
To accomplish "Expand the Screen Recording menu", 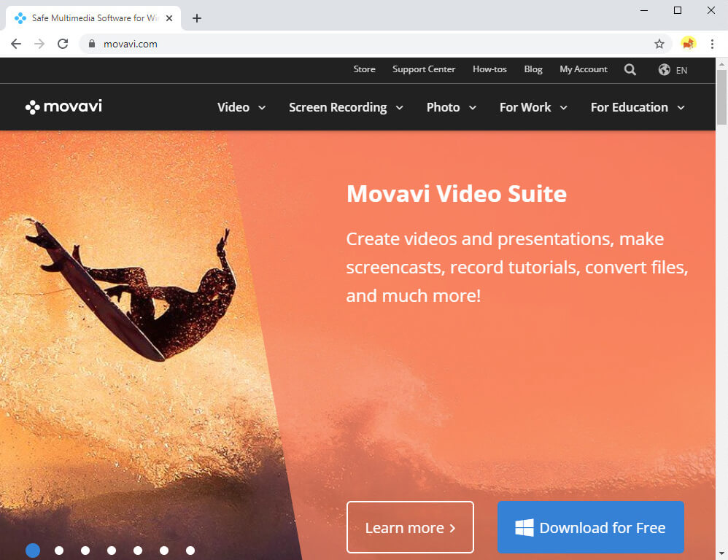I will (x=346, y=107).
